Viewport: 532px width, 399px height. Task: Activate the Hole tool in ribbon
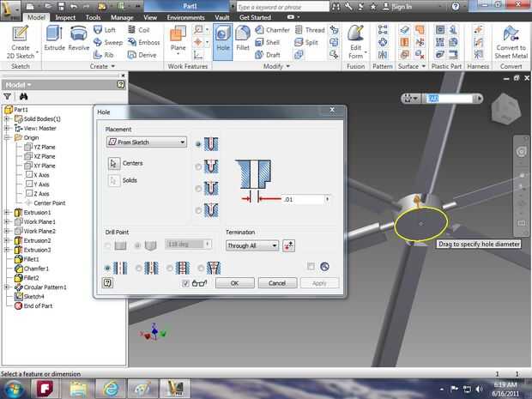tap(223, 41)
